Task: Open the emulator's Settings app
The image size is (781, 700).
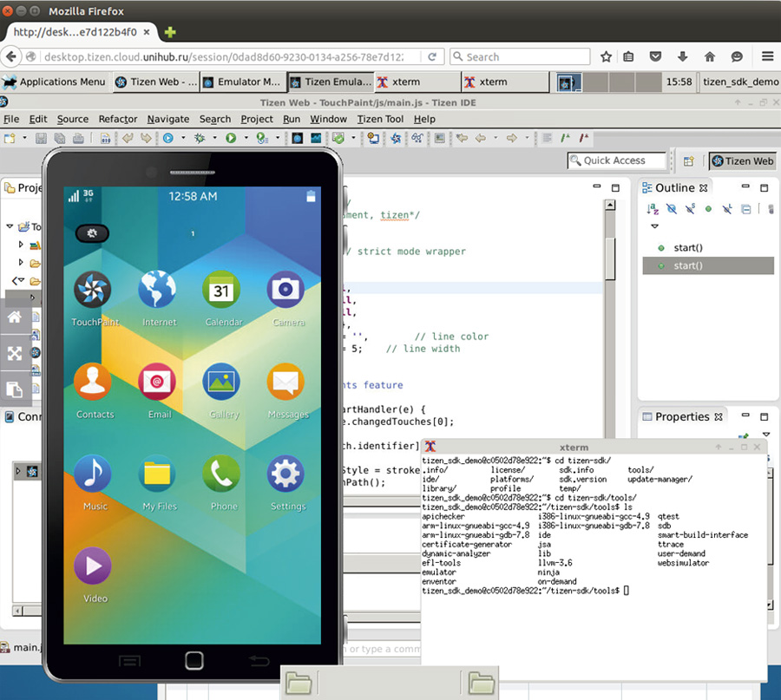Action: click(x=285, y=474)
